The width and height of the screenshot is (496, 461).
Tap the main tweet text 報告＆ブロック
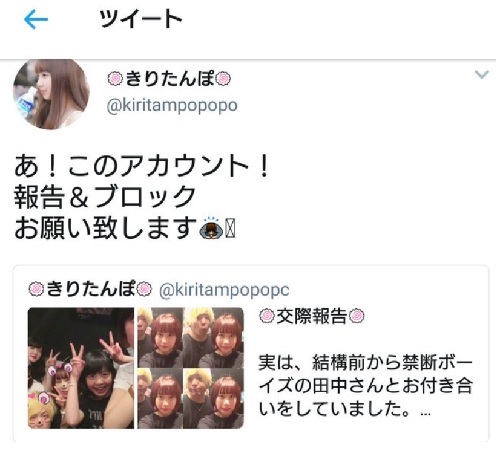click(x=105, y=197)
